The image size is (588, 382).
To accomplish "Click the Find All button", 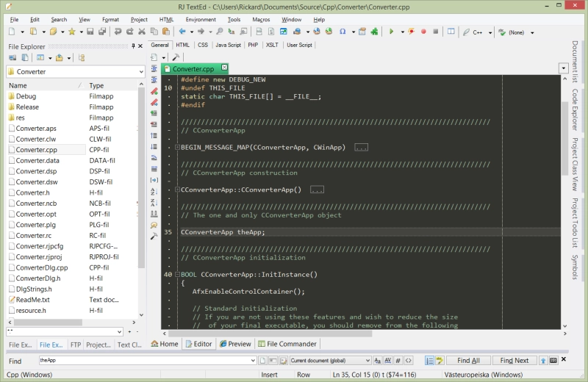I will click(468, 361).
